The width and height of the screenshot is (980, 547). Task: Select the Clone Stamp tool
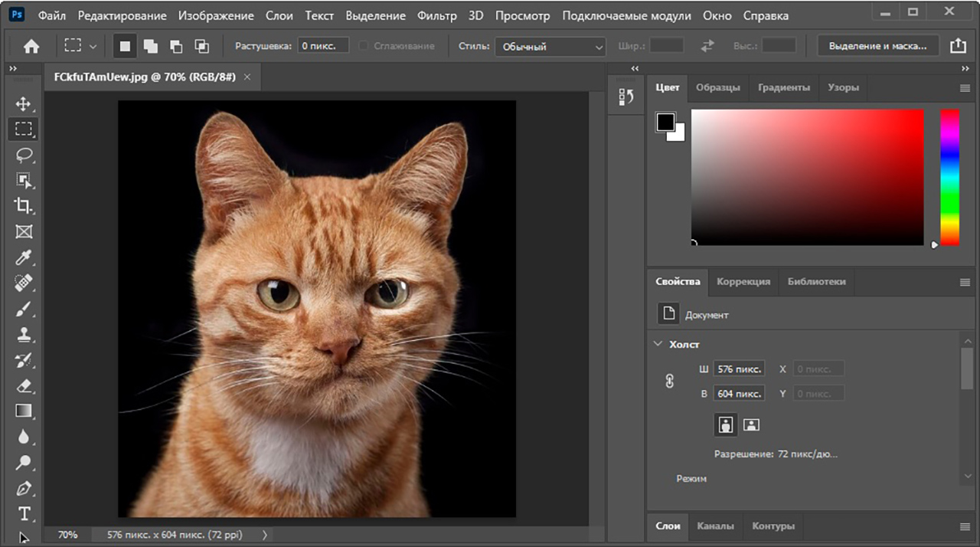click(24, 335)
